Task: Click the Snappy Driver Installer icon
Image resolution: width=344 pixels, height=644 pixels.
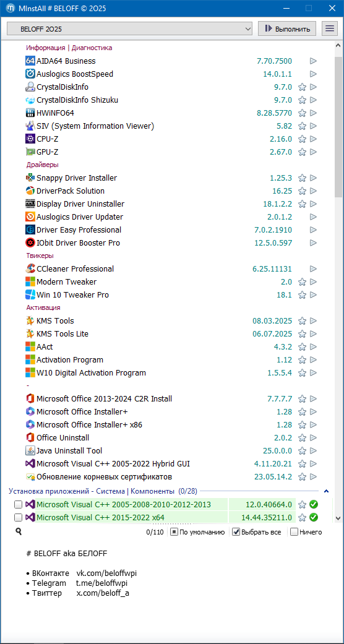Action: pyautogui.click(x=30, y=178)
